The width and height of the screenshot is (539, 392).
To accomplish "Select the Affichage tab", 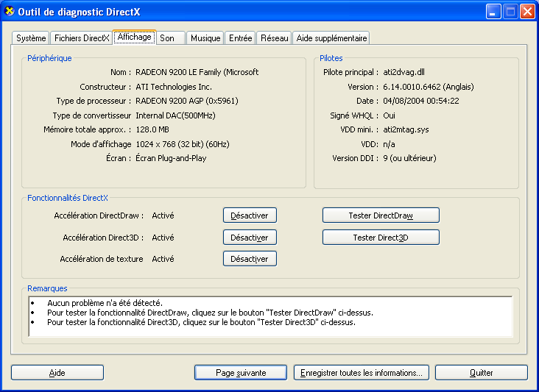I will 134,37.
